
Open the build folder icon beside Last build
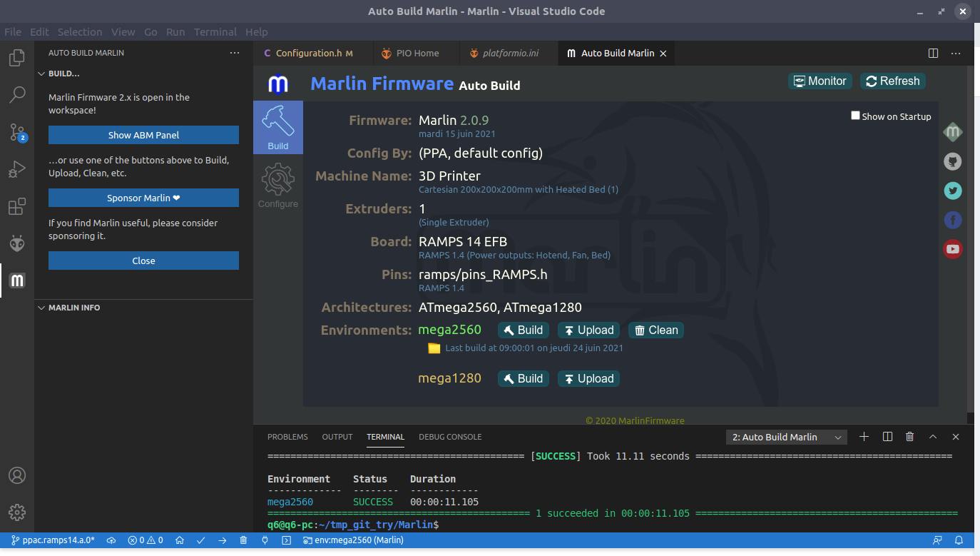tap(434, 348)
